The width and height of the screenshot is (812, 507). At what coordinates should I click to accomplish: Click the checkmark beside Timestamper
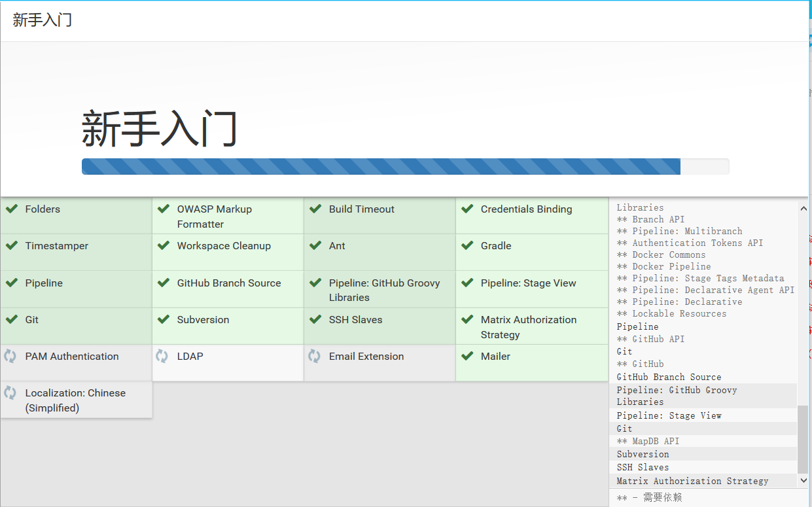tap(11, 246)
